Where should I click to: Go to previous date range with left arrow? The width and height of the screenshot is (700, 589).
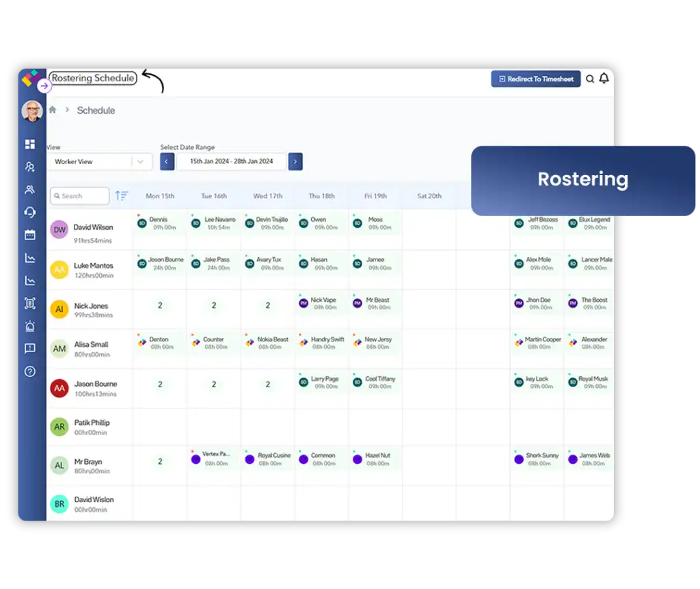pyautogui.click(x=167, y=161)
